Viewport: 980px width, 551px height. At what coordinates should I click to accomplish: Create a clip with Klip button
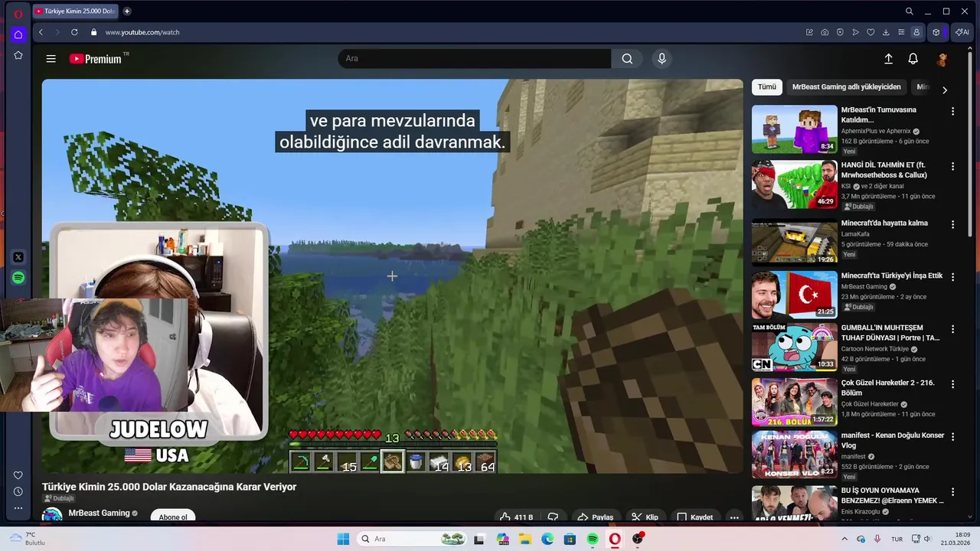click(645, 517)
